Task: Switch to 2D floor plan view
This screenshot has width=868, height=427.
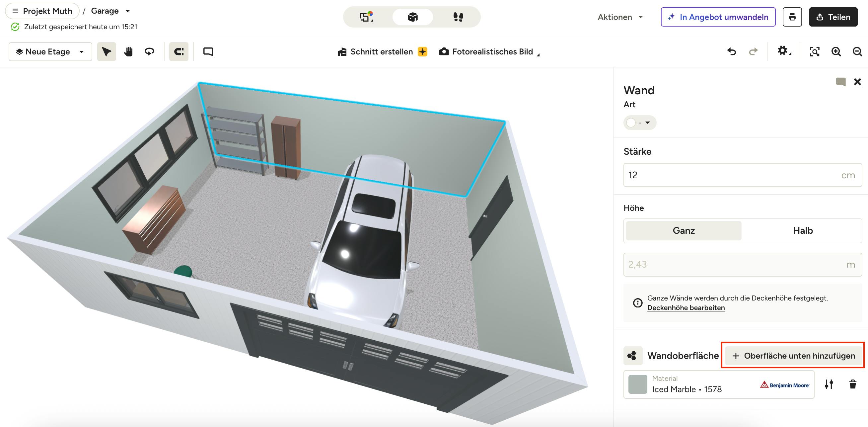Action: [367, 17]
